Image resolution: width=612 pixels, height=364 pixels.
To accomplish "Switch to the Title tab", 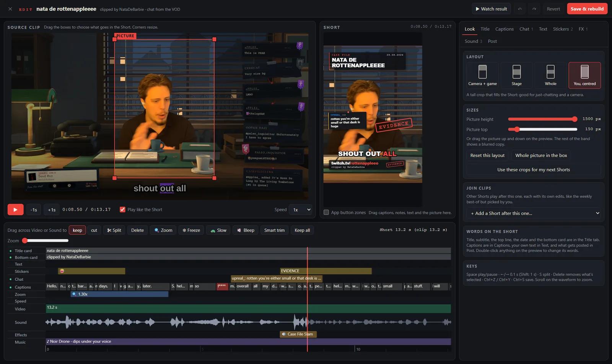I will click(x=485, y=29).
